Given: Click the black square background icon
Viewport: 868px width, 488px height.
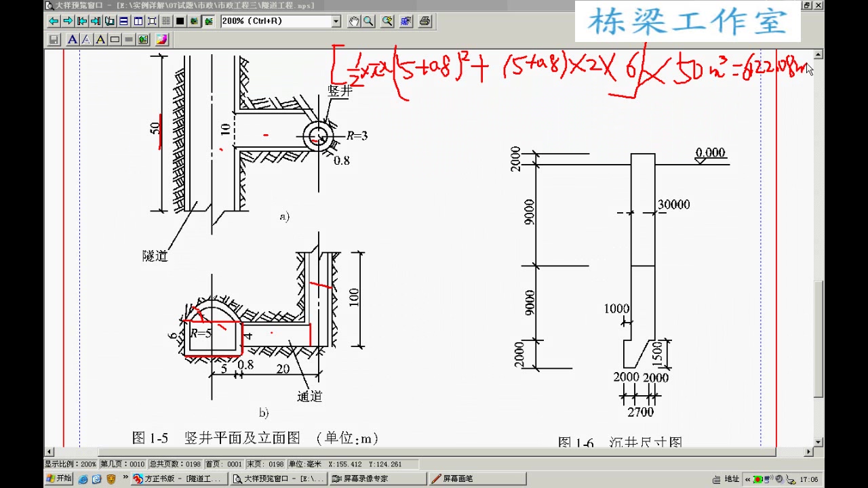Looking at the screenshot, I should (x=180, y=21).
